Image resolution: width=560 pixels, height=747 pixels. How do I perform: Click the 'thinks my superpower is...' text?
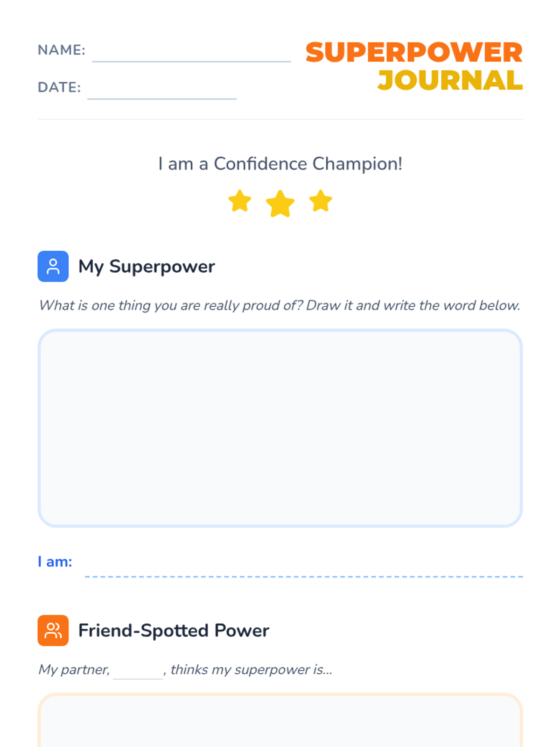251,669
